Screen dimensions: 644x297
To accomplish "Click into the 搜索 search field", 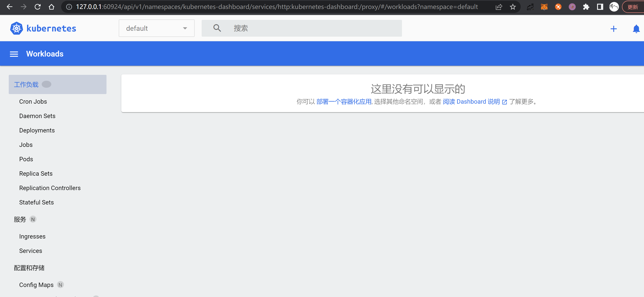I will (x=313, y=28).
